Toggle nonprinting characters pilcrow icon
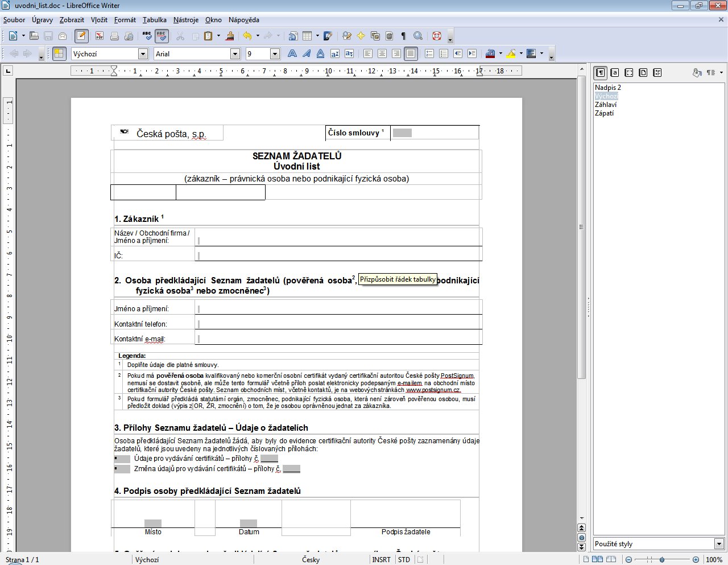728x565 pixels. tap(403, 36)
